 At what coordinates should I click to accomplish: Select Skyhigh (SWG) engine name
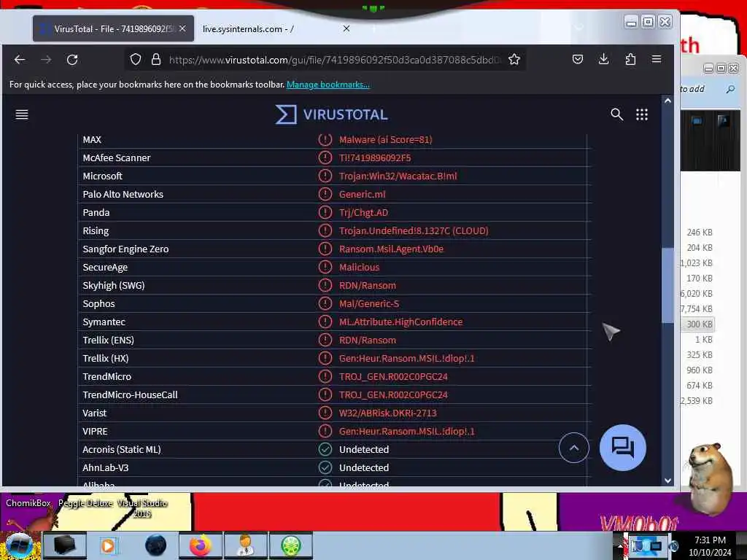coord(113,286)
